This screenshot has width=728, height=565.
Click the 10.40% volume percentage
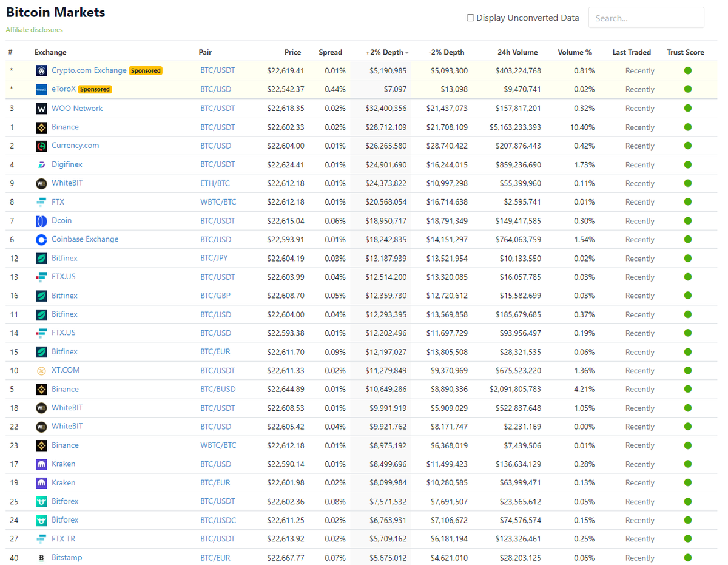[x=582, y=127]
